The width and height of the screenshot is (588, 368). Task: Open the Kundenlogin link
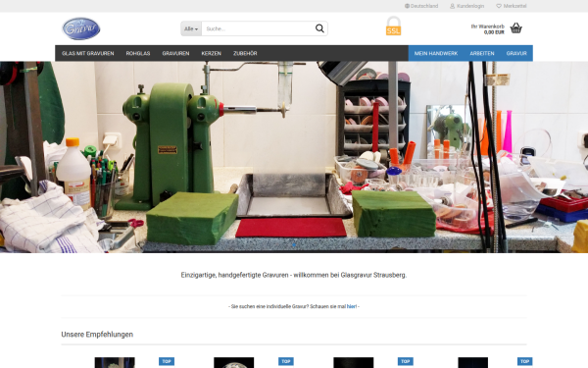pos(467,6)
